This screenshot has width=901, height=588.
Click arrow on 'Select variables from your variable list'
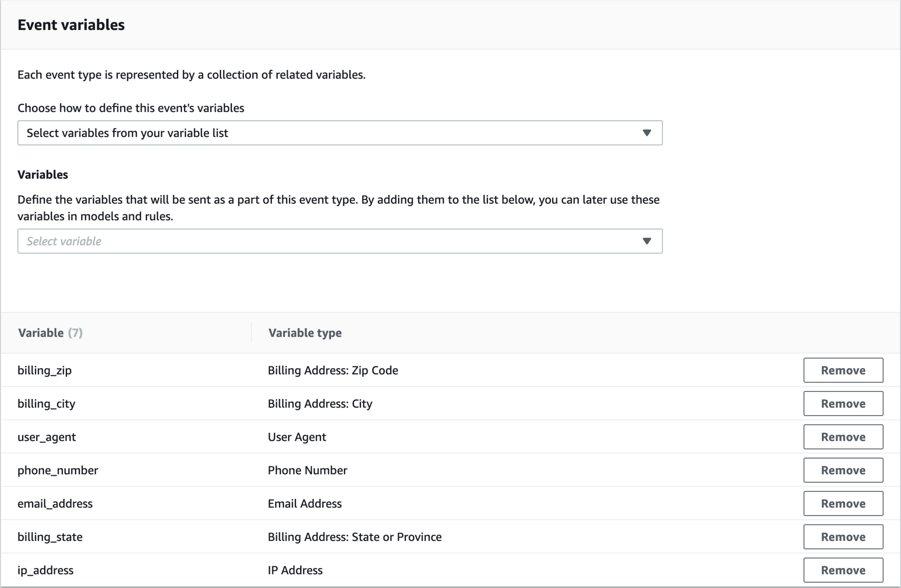click(x=647, y=133)
